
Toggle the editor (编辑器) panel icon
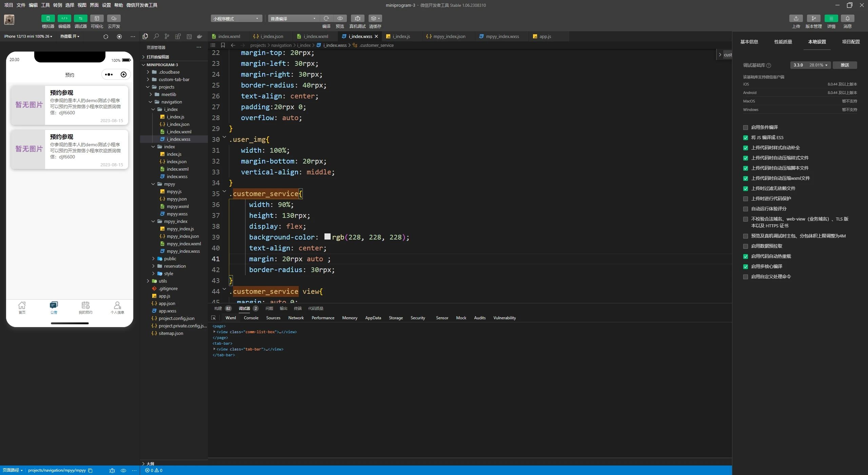64,18
